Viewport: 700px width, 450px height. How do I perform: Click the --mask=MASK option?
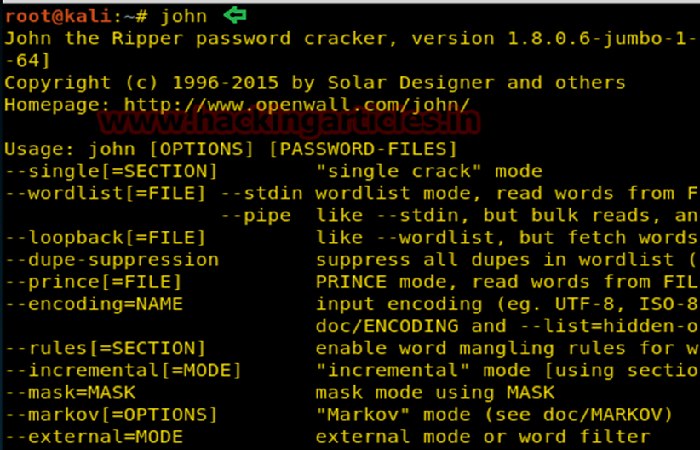[70, 393]
